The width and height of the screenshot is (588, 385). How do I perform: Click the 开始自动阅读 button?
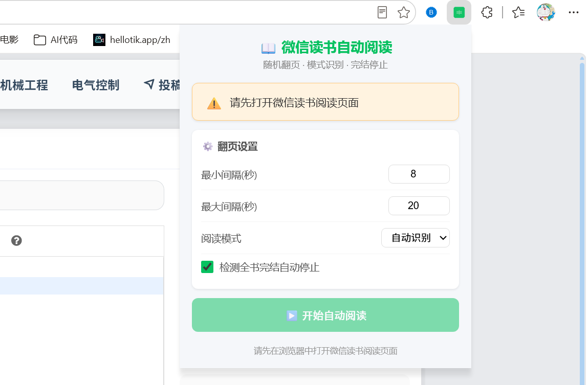[325, 315]
